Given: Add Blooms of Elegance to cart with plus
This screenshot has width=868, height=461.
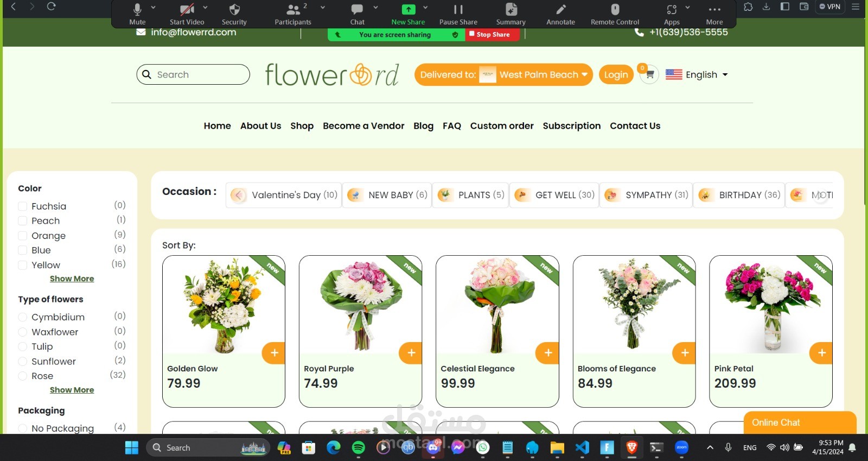Looking at the screenshot, I should click(x=684, y=353).
